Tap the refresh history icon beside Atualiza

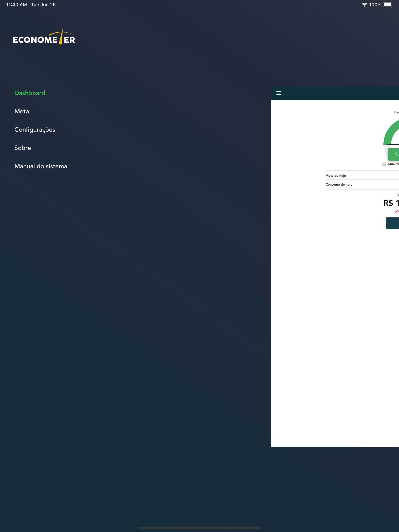pyautogui.click(x=384, y=164)
